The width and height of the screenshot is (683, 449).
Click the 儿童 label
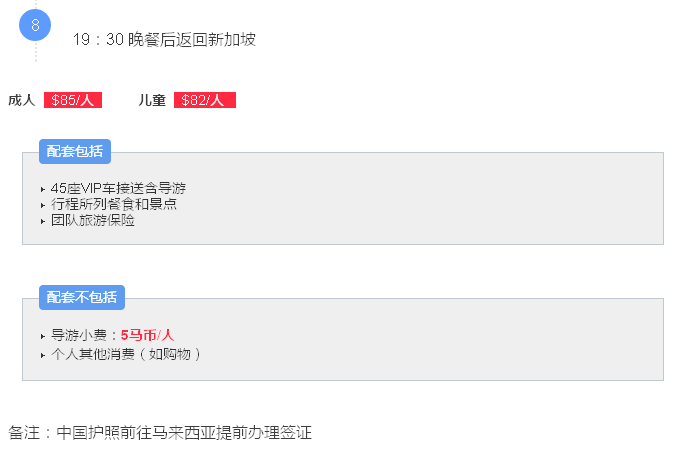coord(152,100)
